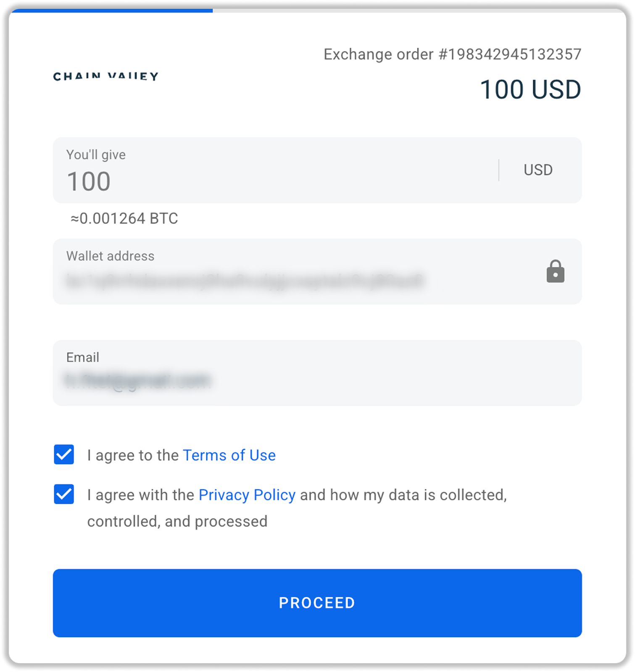The height and width of the screenshot is (672, 635).
Task: Open the USD currency selector
Action: click(538, 170)
